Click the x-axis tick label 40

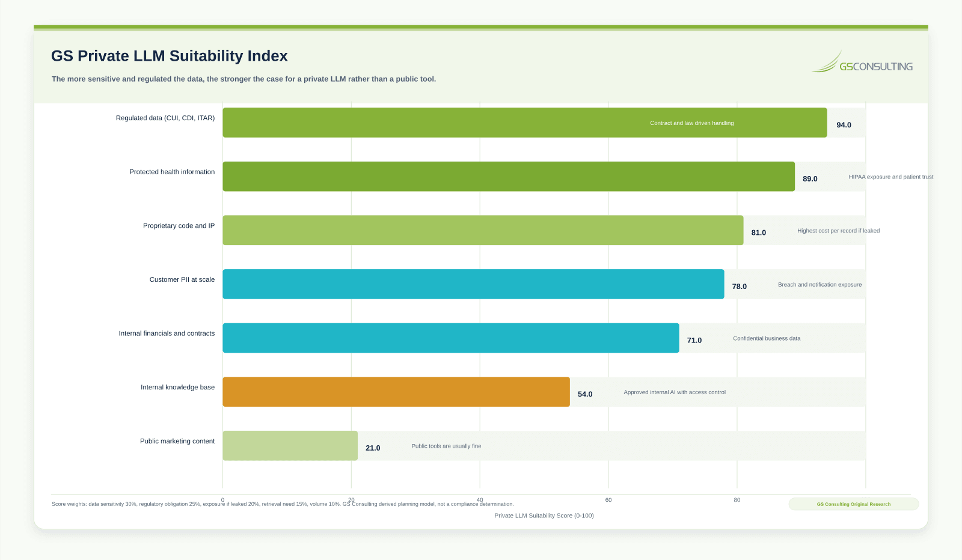[x=480, y=500]
